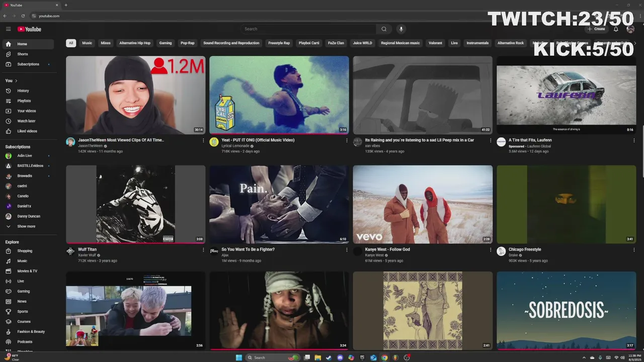Reload the page in browser
Viewport: 644px width, 362px height.
pyautogui.click(x=23, y=16)
